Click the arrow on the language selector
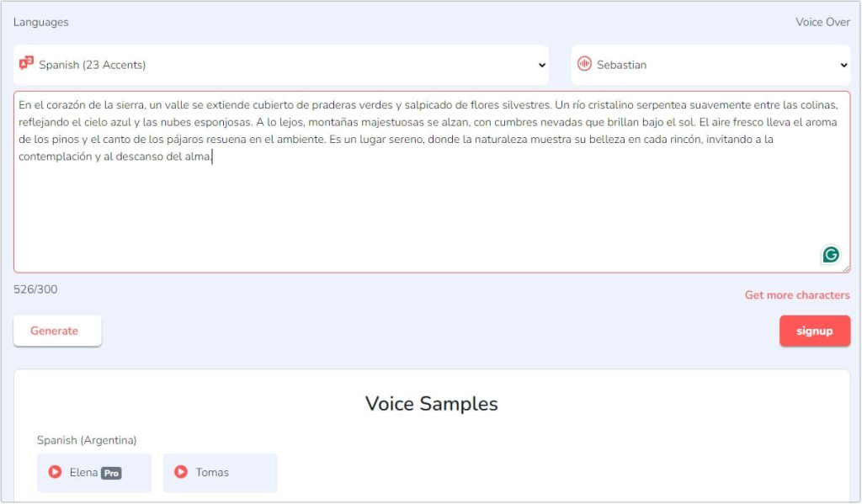The image size is (862, 504). 541,66
